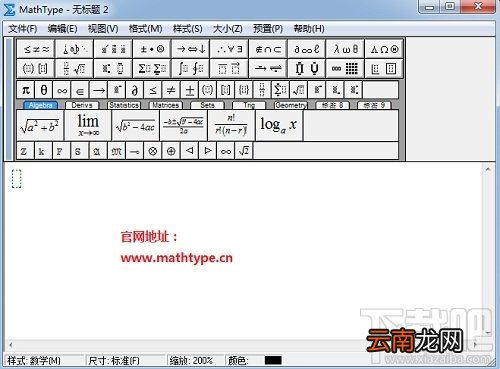Insert the element-of symbol (∈)
This screenshot has height=369, width=500.
click(80, 90)
